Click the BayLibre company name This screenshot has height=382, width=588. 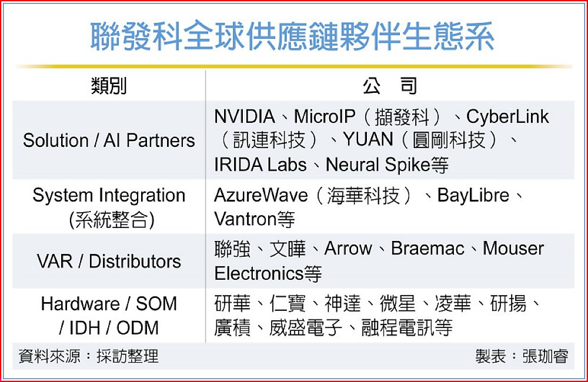coord(473,195)
